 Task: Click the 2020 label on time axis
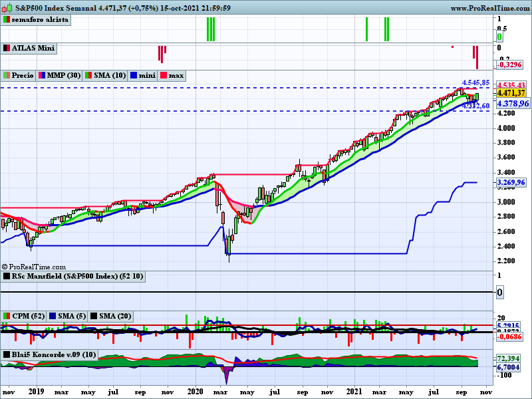click(196, 392)
